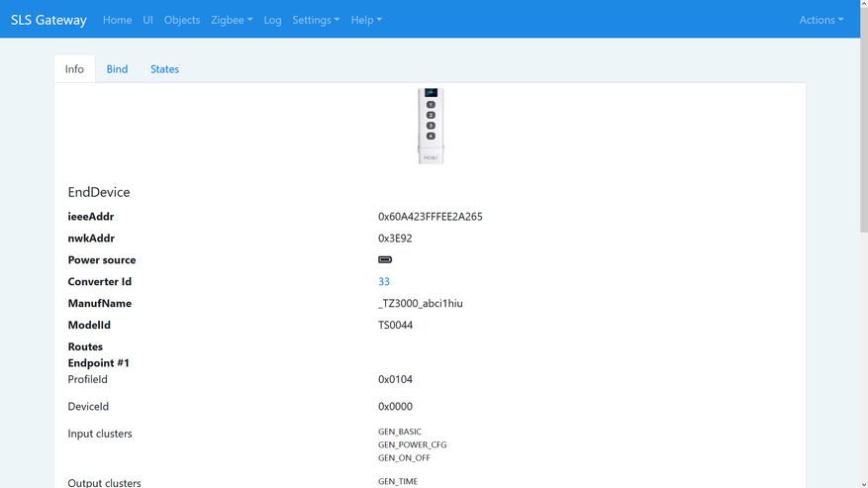Open Converter Id 33 link

point(384,282)
